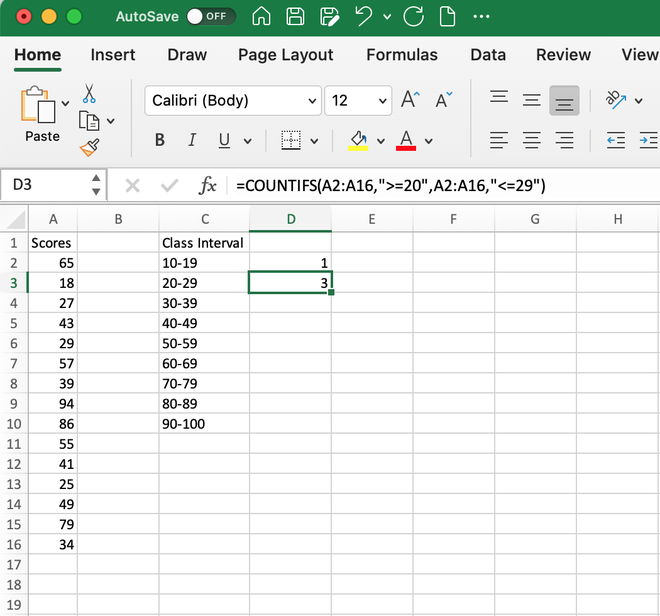The height and width of the screenshot is (616, 660).
Task: Open the Review tab
Action: coord(563,55)
